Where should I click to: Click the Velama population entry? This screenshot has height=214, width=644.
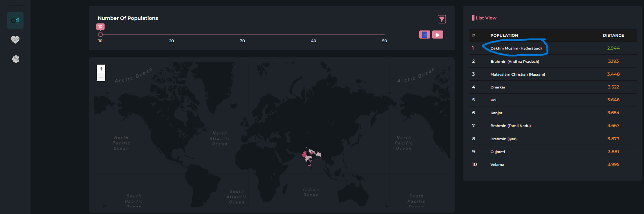497,165
